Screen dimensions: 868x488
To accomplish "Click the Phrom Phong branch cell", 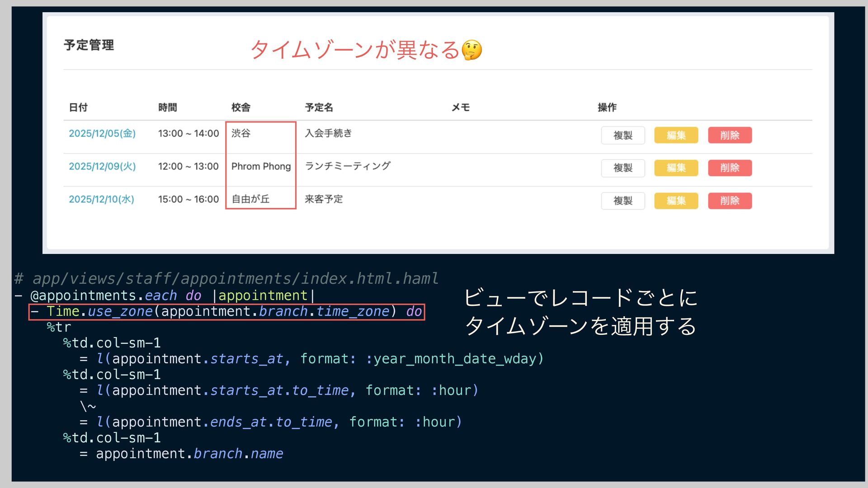I will click(261, 166).
